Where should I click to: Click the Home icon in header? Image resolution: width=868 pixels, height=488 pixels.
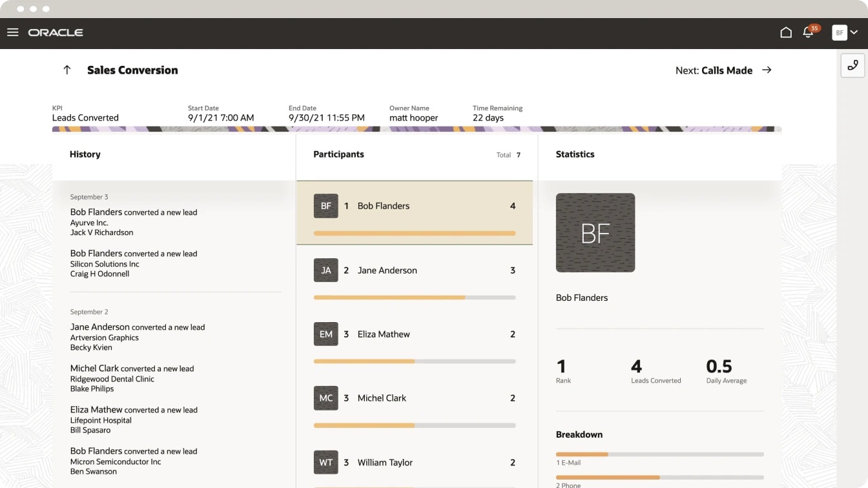pyautogui.click(x=786, y=32)
